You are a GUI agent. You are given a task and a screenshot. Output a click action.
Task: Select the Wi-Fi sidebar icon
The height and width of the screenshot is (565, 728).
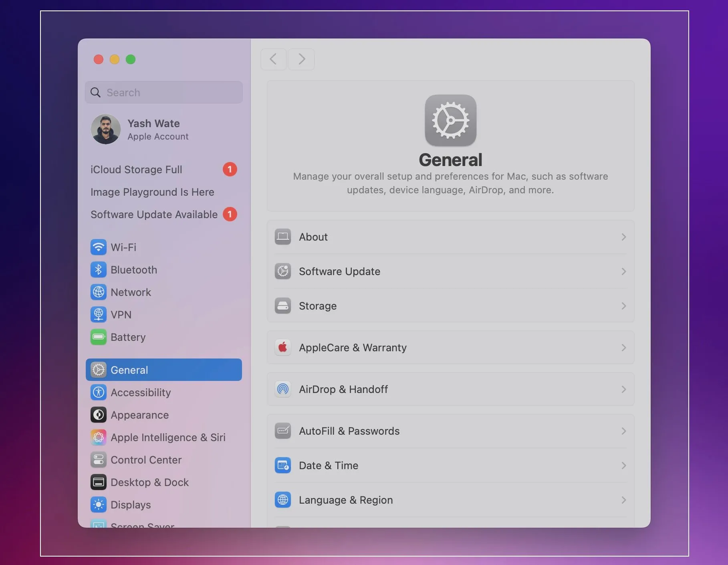coord(99,247)
